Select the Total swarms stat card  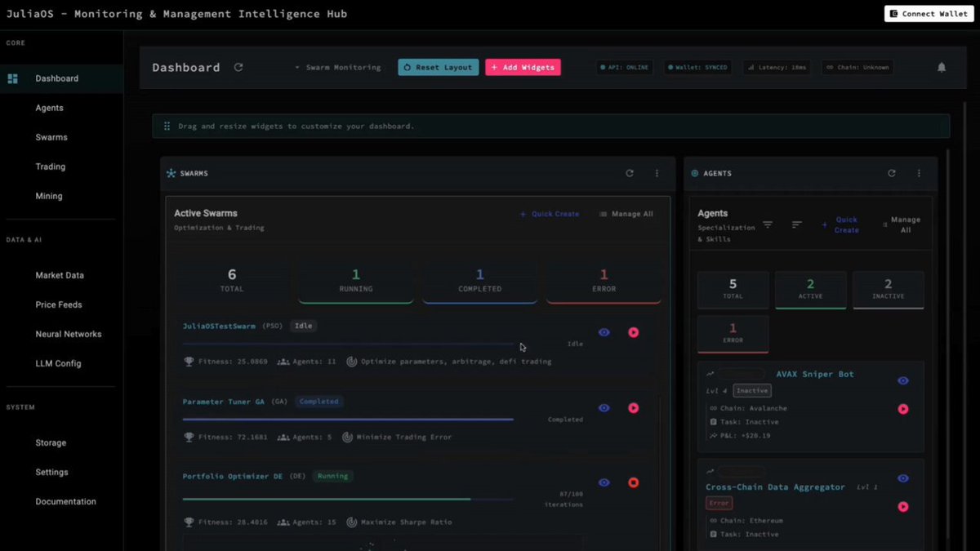click(232, 282)
